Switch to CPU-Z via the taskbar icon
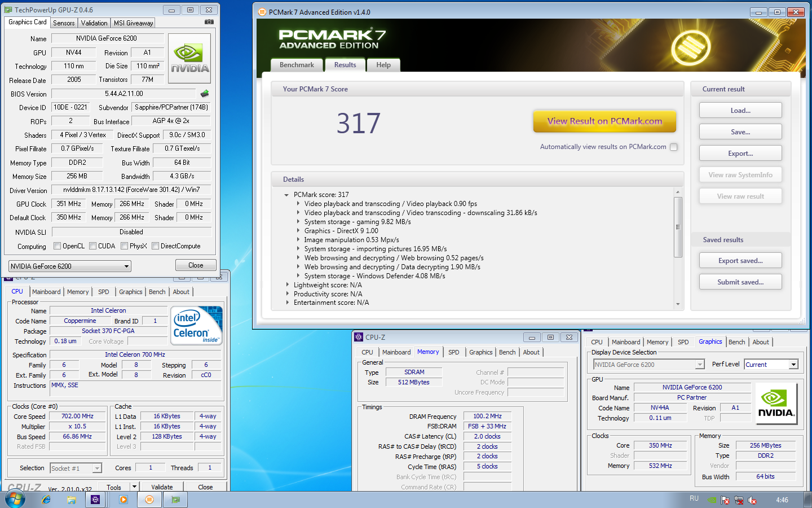 coord(95,500)
